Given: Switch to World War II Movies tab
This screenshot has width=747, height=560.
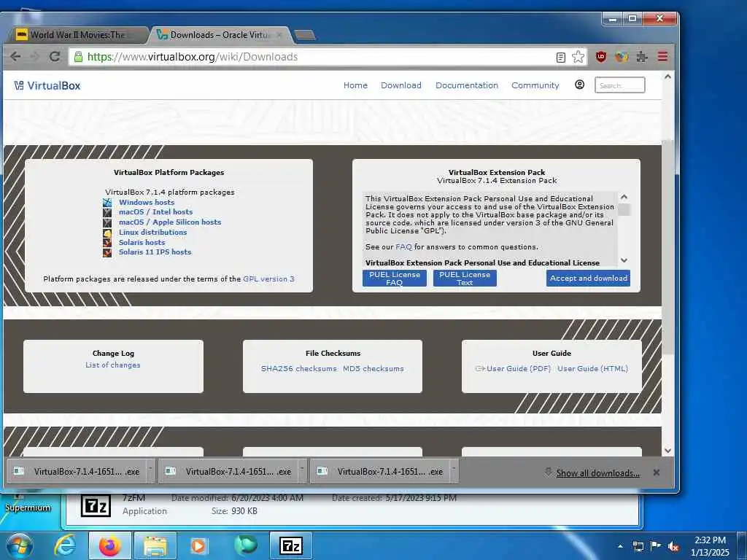Looking at the screenshot, I should 77,35.
